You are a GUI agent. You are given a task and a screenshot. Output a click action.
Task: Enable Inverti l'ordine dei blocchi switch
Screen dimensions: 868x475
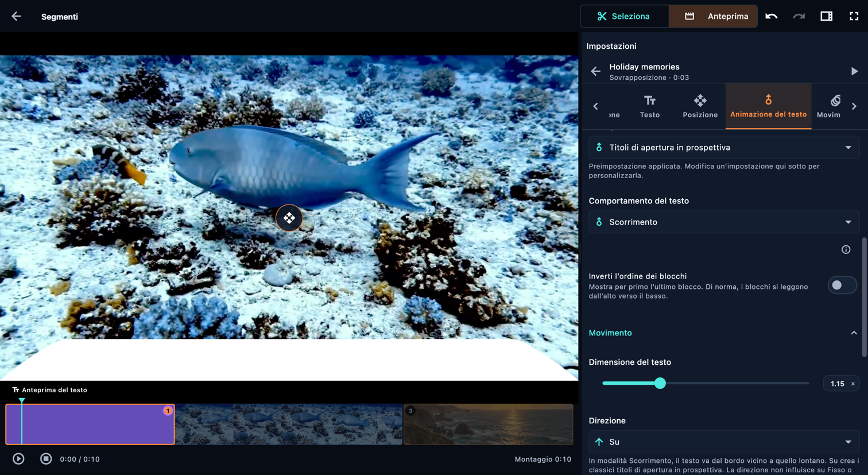click(842, 285)
